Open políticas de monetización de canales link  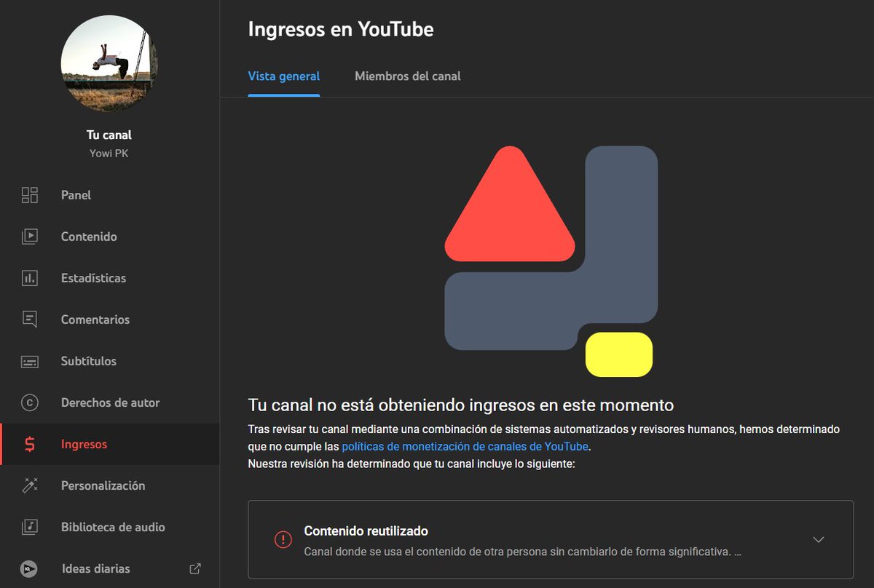(465, 445)
